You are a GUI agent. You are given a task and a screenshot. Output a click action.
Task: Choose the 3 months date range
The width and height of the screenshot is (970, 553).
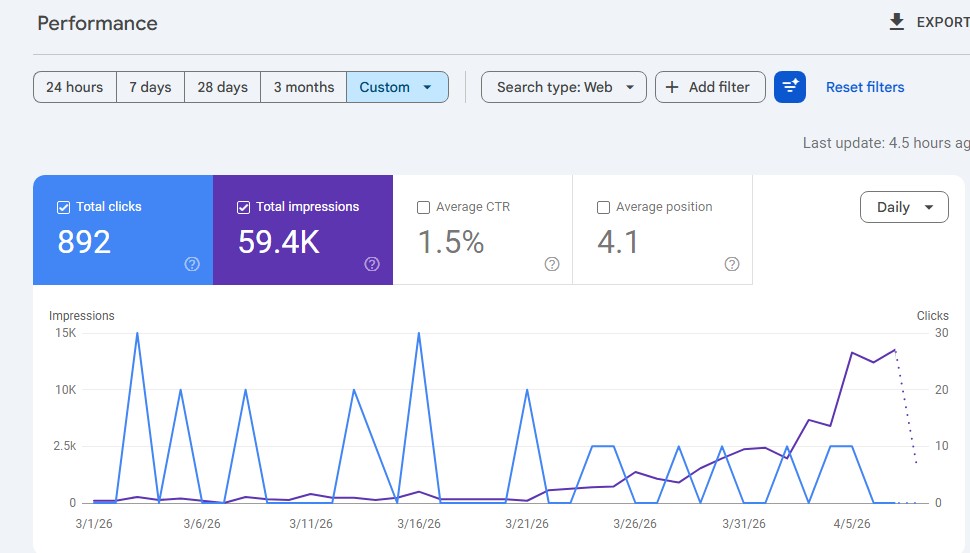[304, 87]
